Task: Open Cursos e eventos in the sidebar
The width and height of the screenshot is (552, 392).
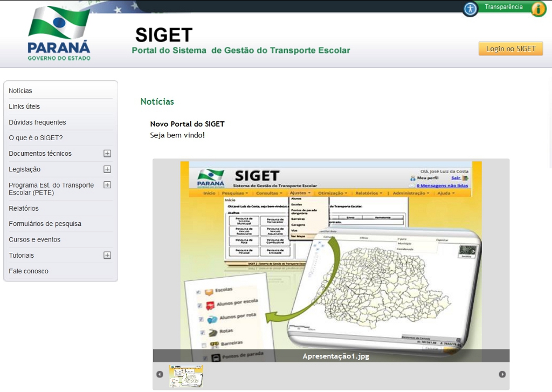Action: pos(60,239)
